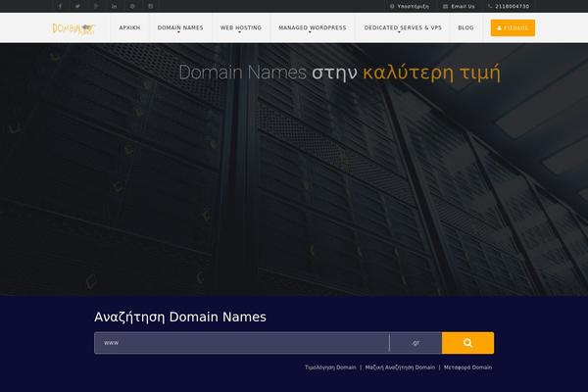588x392 pixels.
Task: Open the .gr extension selector
Action: pyautogui.click(x=416, y=343)
